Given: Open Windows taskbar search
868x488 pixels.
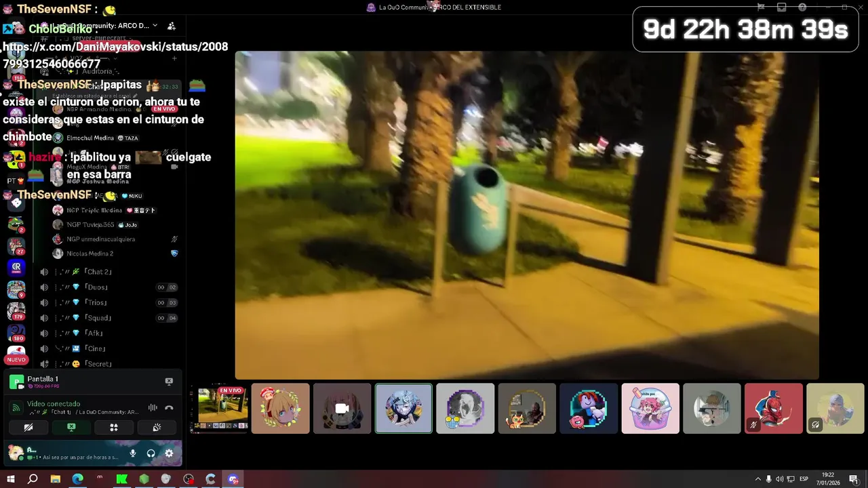Looking at the screenshot, I should 33,479.
